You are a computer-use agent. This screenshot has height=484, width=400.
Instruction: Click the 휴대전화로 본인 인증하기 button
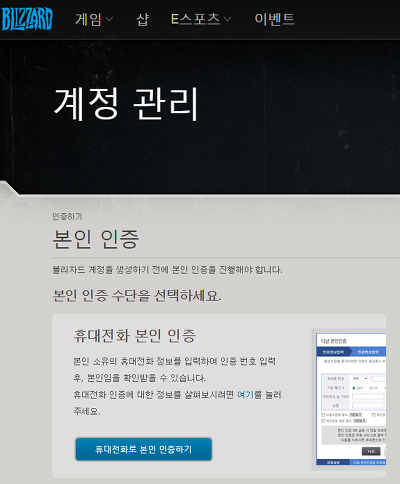coord(144,449)
